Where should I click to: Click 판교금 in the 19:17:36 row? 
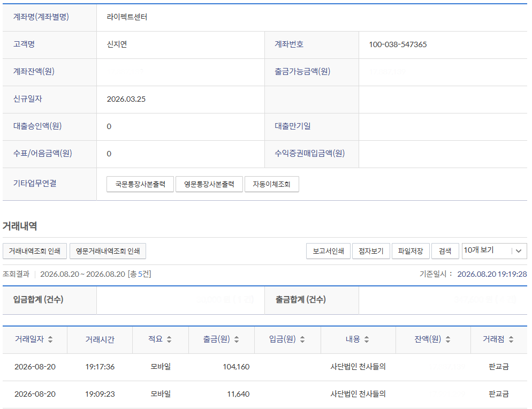498,367
